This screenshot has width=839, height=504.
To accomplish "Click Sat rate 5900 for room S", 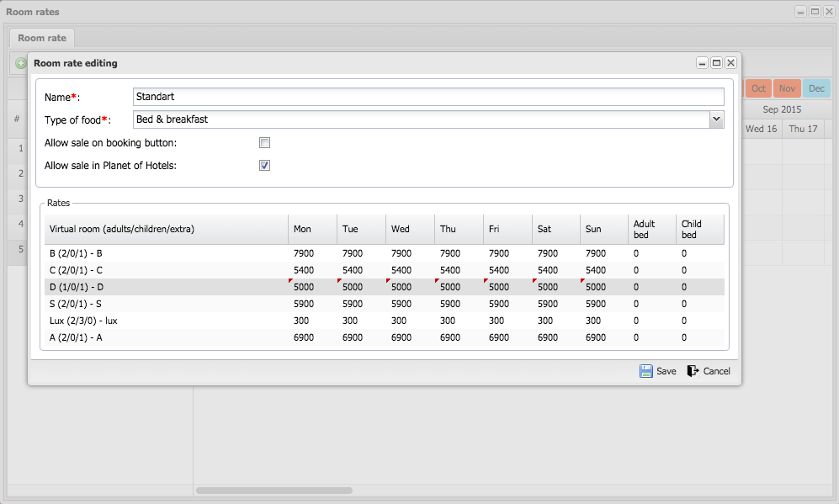I will tap(548, 304).
